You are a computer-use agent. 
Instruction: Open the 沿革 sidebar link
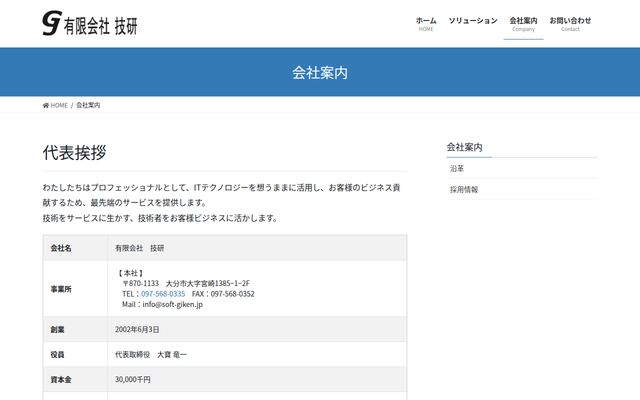pyautogui.click(x=457, y=168)
